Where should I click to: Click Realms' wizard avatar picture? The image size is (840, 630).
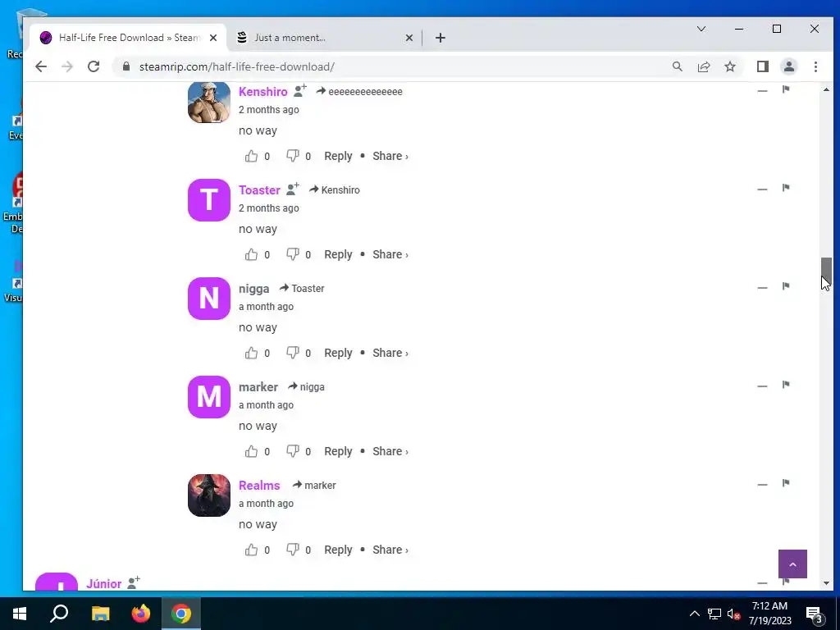coord(209,495)
